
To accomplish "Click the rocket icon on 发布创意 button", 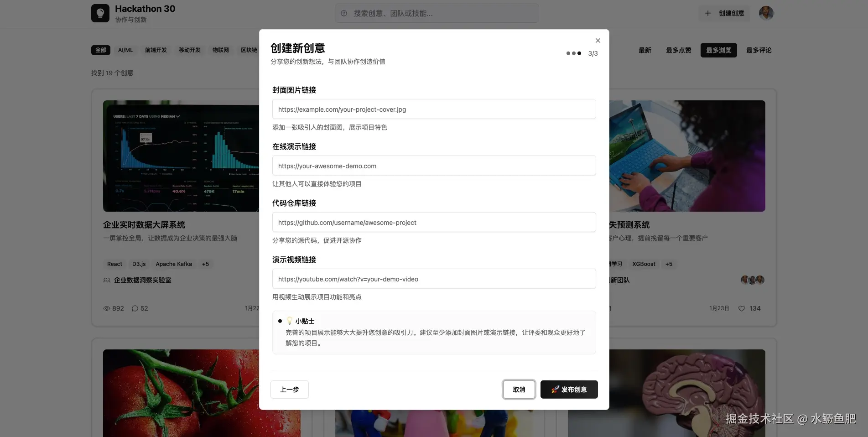I will click(554, 390).
